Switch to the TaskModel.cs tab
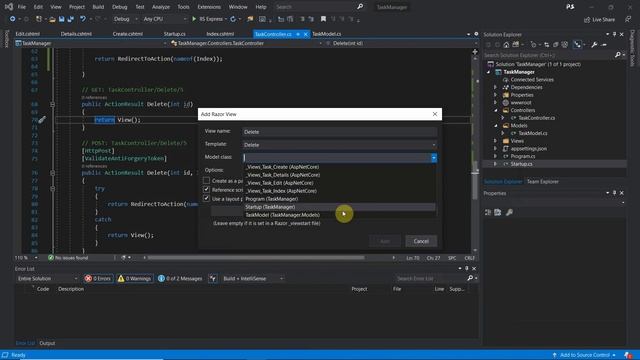640x360 pixels. pos(327,34)
